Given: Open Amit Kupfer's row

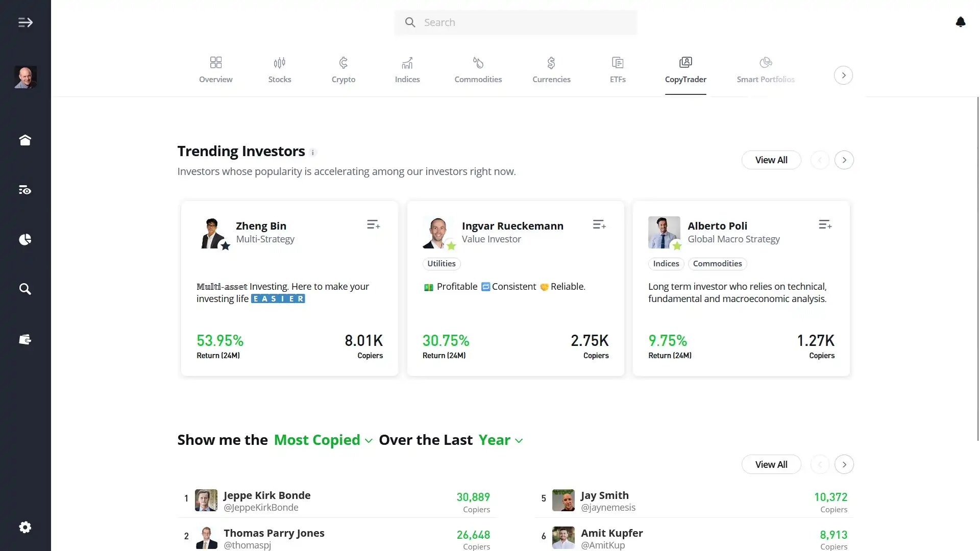Looking at the screenshot, I should [x=694, y=537].
